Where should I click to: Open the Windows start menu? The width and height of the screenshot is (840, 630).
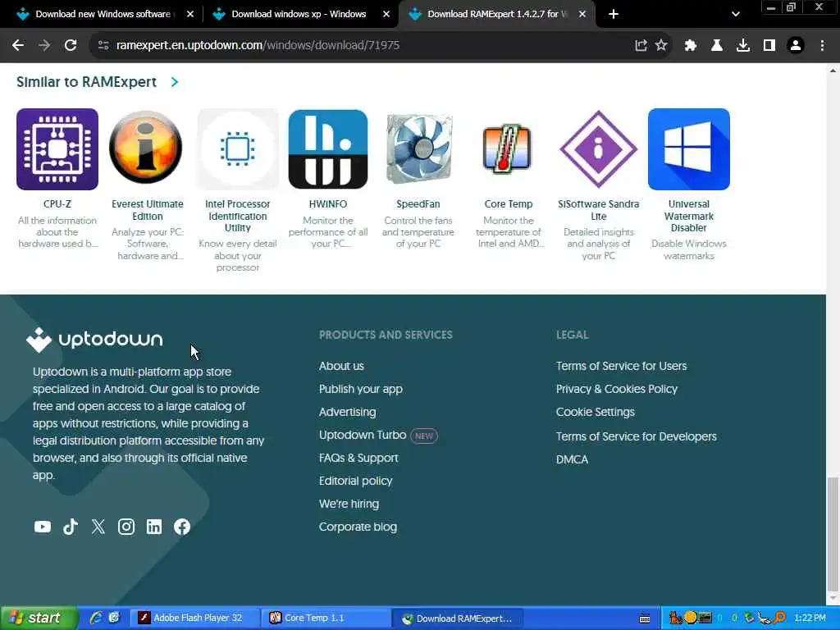[38, 619]
